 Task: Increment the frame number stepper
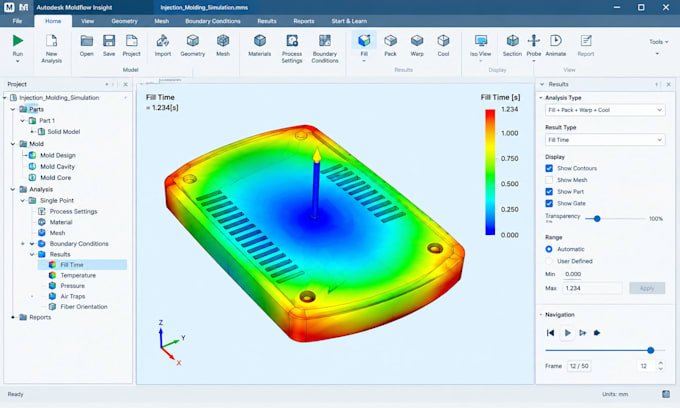coord(660,363)
